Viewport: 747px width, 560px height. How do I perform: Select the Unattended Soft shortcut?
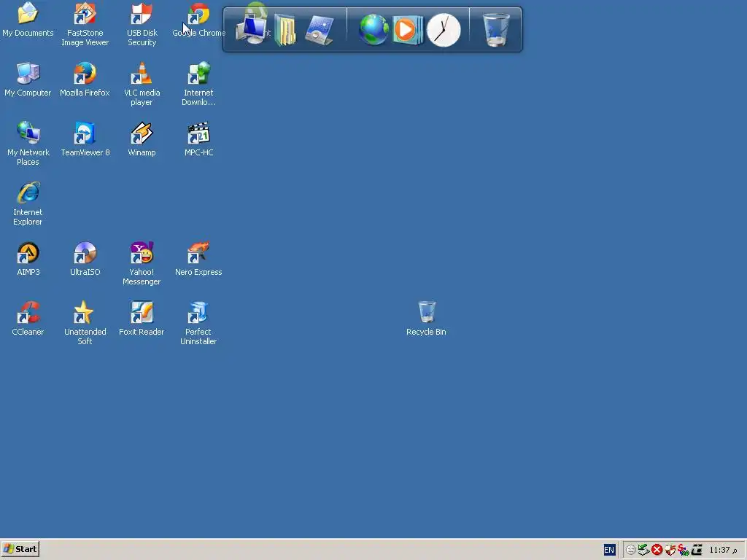[85, 323]
